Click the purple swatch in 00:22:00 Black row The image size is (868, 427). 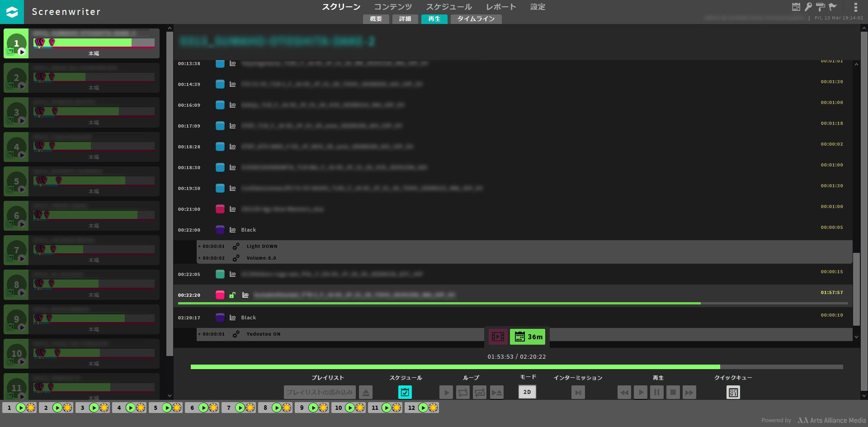point(220,230)
